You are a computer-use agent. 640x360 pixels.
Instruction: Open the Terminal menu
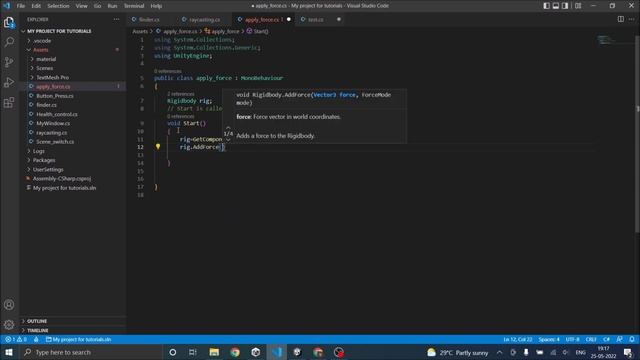pos(134,6)
